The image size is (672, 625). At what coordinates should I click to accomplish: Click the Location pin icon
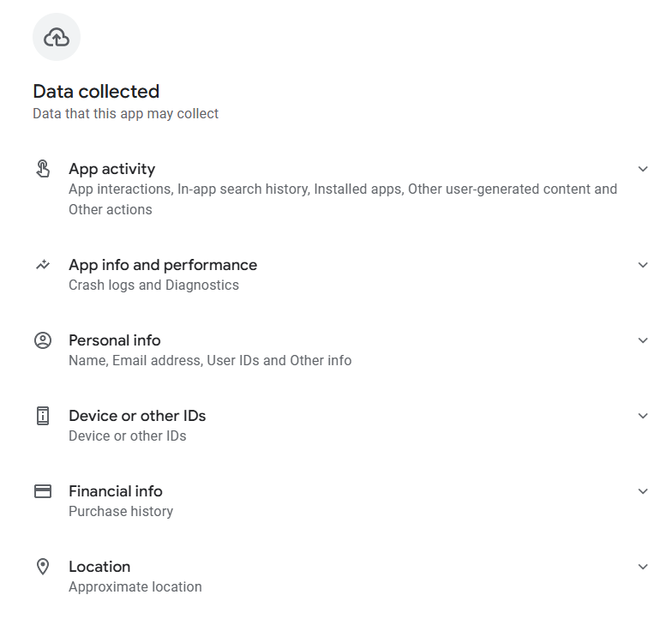(43, 567)
